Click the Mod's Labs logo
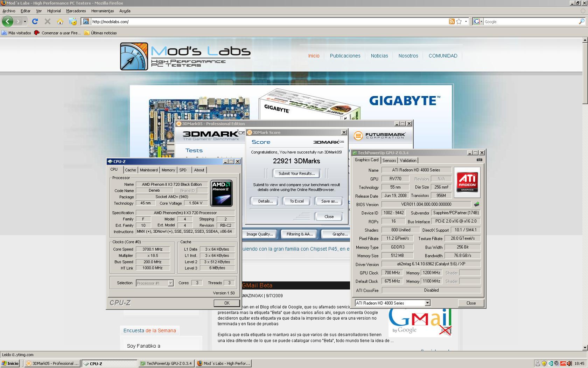Viewport: 588px width, 368px height. coord(185,56)
